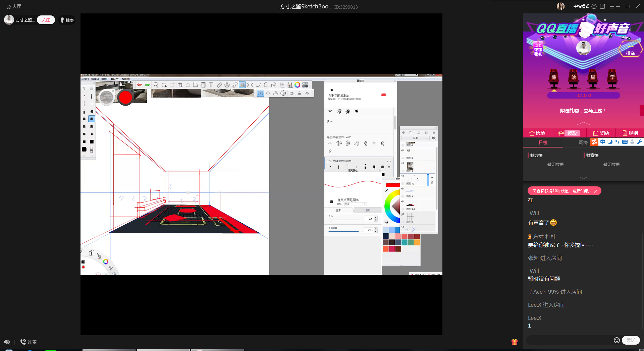Click the Add Image layer icon

point(419,133)
